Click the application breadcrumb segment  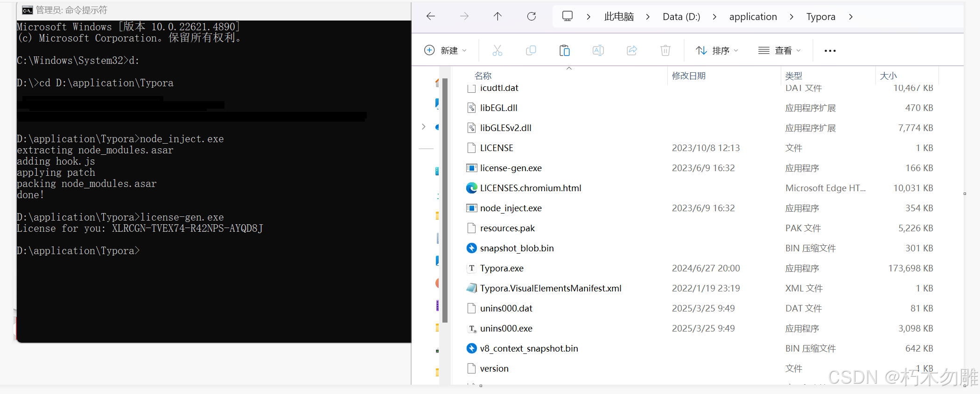point(753,17)
